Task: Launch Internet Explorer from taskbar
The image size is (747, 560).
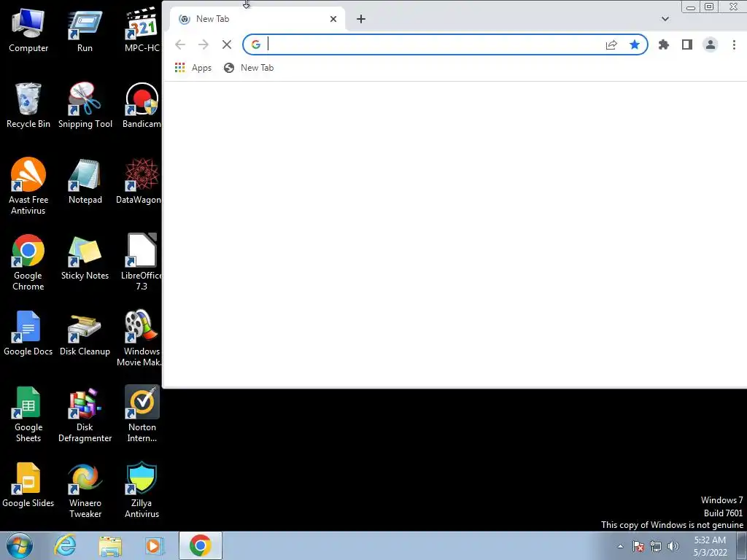Action: (65, 545)
